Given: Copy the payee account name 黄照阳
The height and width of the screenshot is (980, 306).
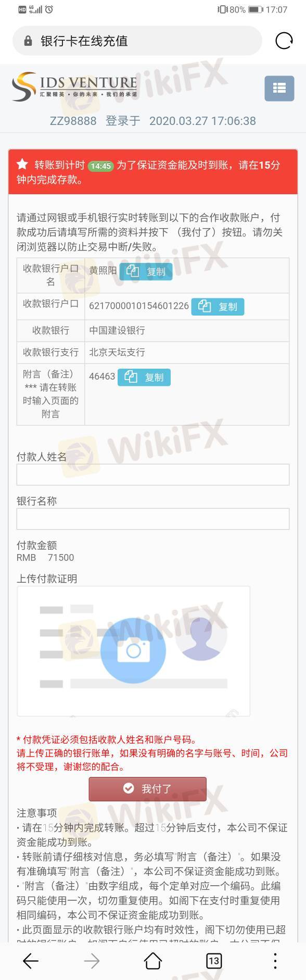Looking at the screenshot, I should pyautogui.click(x=146, y=271).
